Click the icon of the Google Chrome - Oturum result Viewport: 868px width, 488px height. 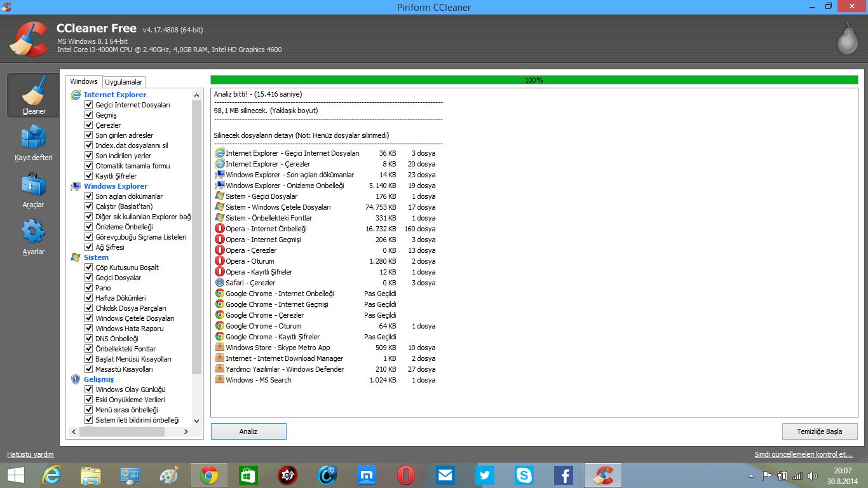pos(220,326)
